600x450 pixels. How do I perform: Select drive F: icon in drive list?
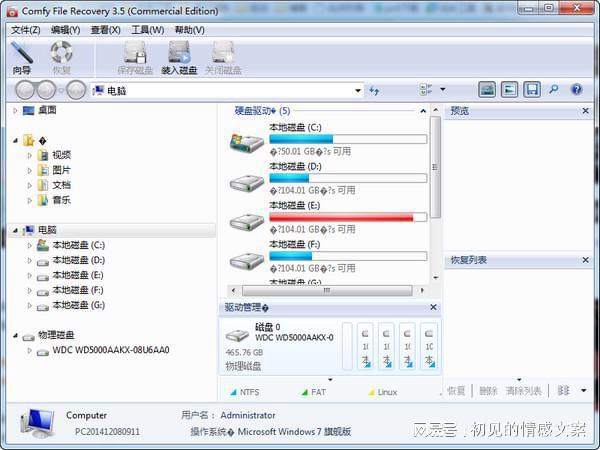coord(247,261)
